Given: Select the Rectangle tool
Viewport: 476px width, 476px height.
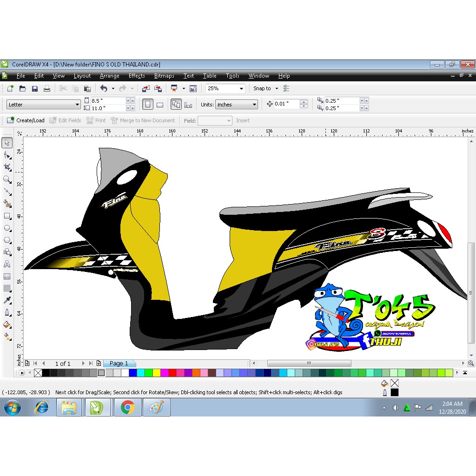Looking at the screenshot, I should click(x=7, y=216).
